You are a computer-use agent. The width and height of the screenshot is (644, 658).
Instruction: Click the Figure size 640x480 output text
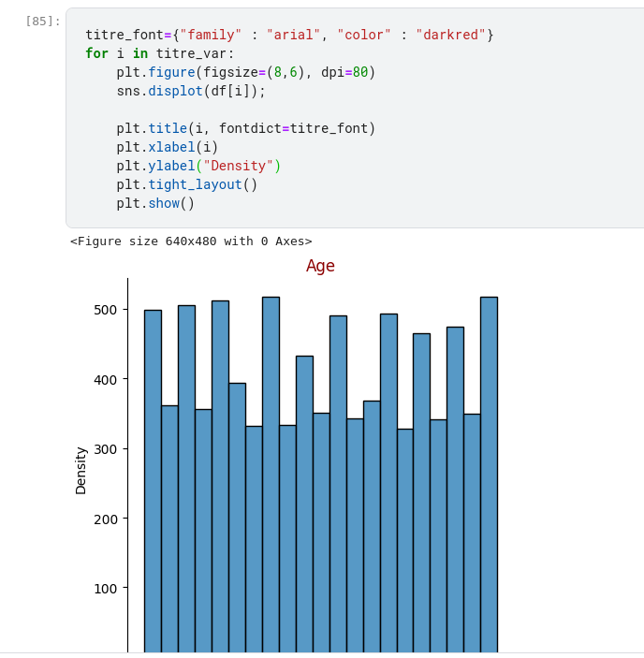click(x=191, y=241)
